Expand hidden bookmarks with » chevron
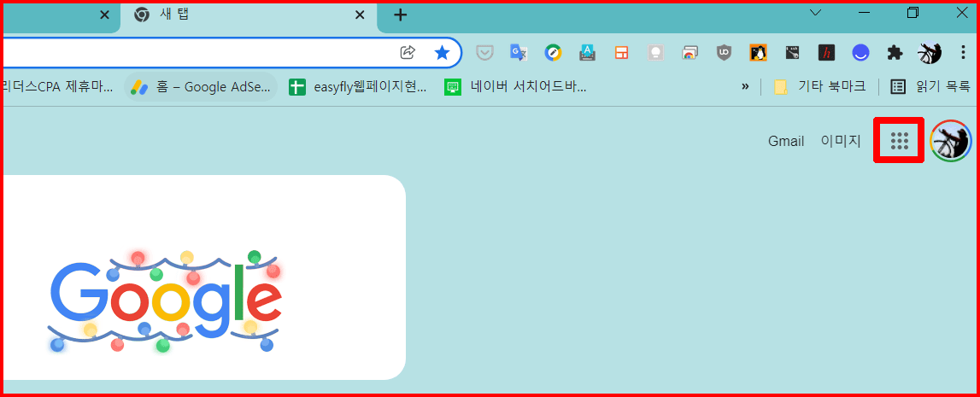The image size is (980, 397). coord(745,87)
